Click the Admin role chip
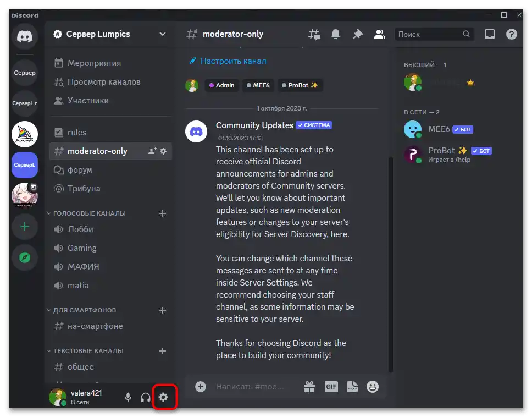Screen dimensions: 532x417 coord(222,85)
